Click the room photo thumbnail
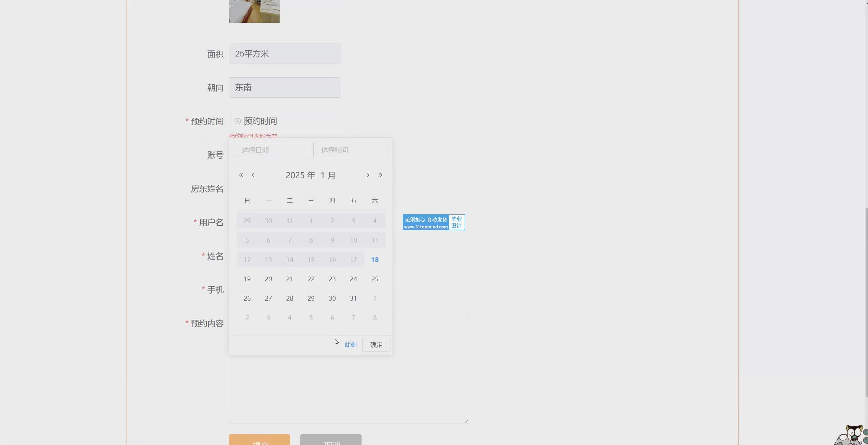This screenshot has width=868, height=445. [254, 11]
